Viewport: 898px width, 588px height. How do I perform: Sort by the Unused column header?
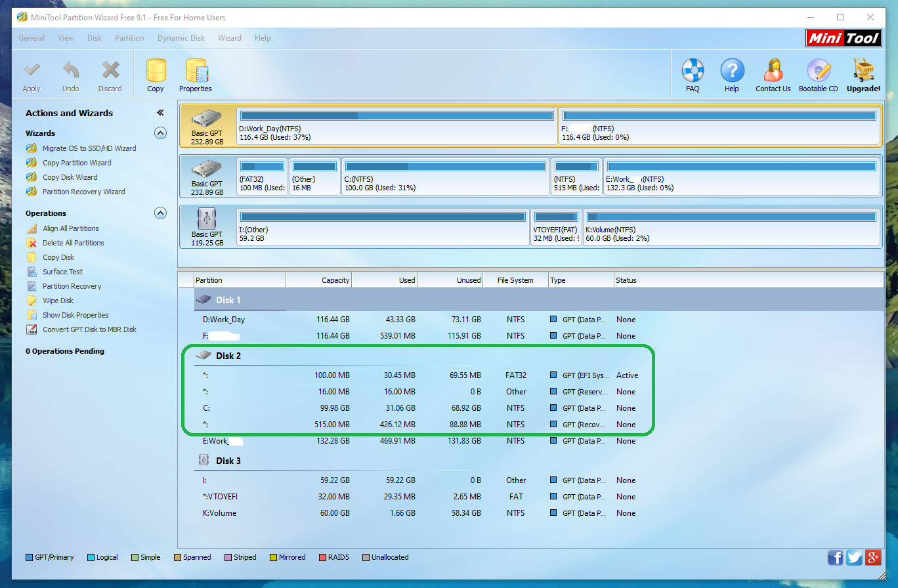450,280
